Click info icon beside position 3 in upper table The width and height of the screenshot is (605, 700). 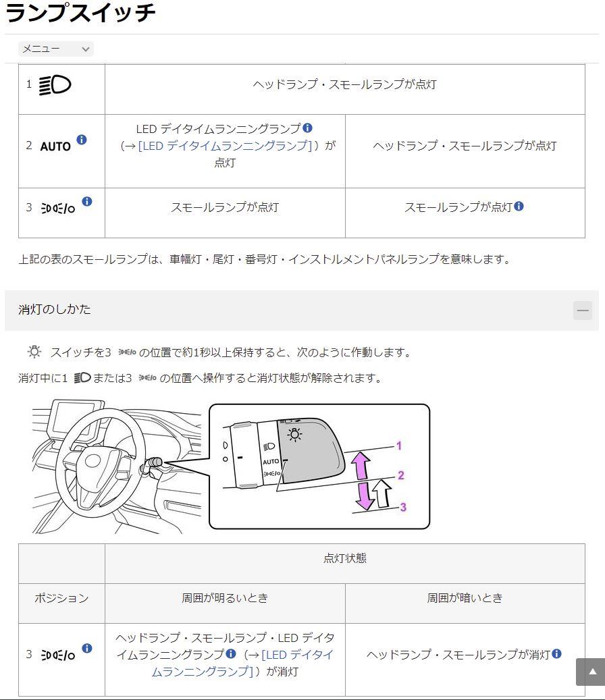tap(87, 201)
